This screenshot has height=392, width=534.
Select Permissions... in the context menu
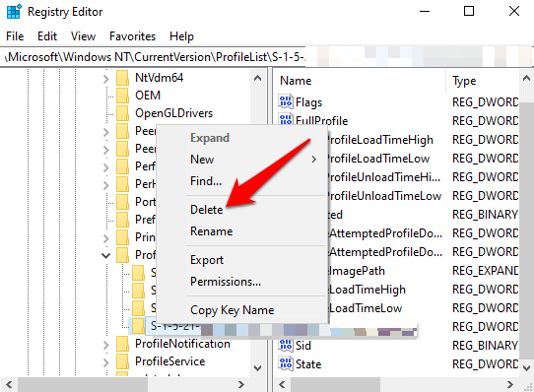pyautogui.click(x=226, y=282)
